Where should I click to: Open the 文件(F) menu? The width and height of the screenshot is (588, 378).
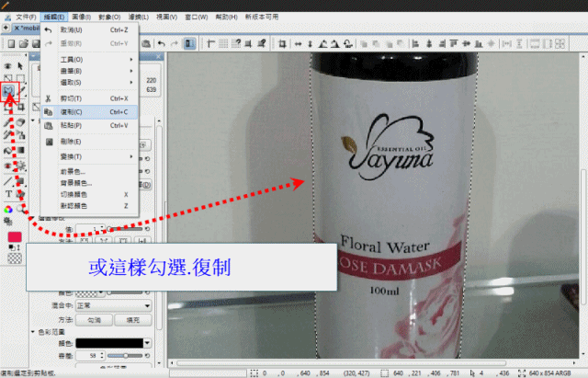pyautogui.click(x=26, y=17)
